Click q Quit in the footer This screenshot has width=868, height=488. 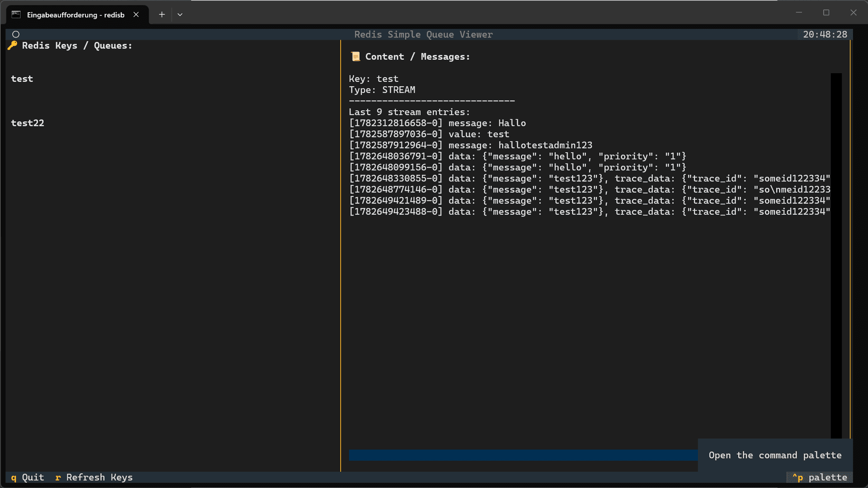click(28, 477)
